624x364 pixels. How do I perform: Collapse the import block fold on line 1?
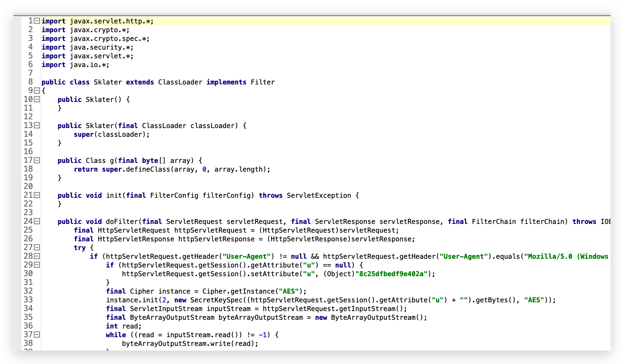tap(37, 21)
